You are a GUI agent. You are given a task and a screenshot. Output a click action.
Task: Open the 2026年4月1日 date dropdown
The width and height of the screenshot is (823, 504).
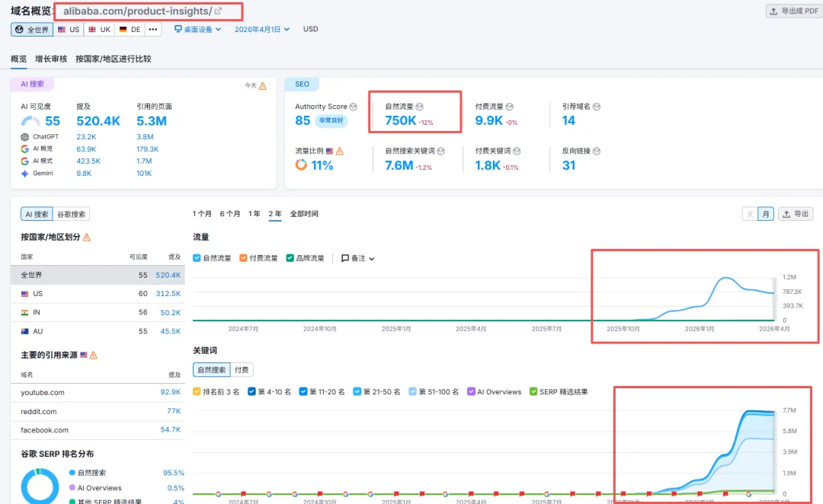(262, 30)
